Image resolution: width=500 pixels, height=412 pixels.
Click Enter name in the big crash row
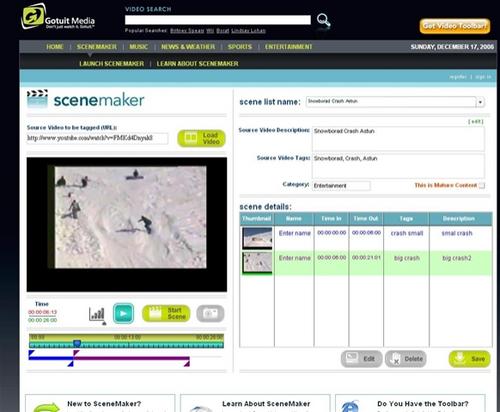click(295, 258)
